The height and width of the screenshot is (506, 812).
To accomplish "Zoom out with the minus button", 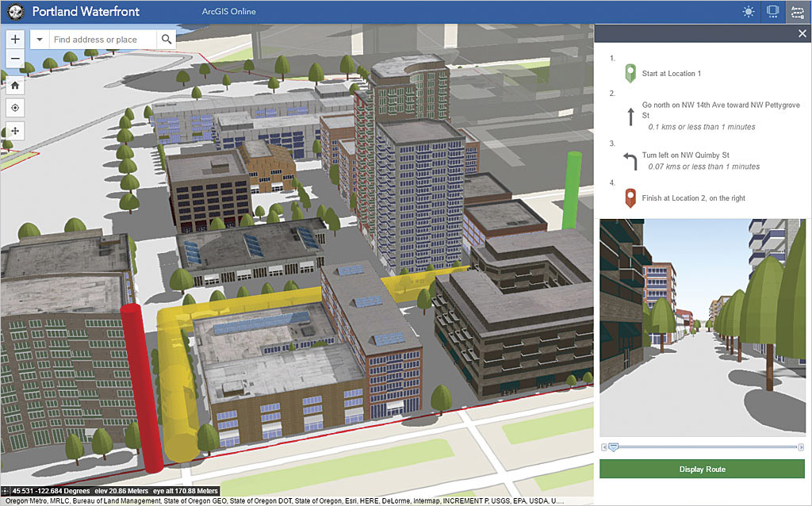I will coord(15,59).
